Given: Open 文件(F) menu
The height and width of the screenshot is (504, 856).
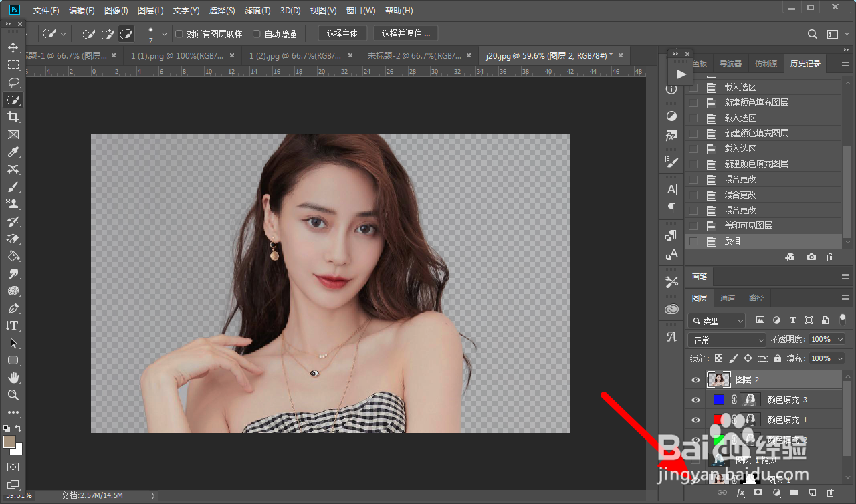Looking at the screenshot, I should click(46, 11).
